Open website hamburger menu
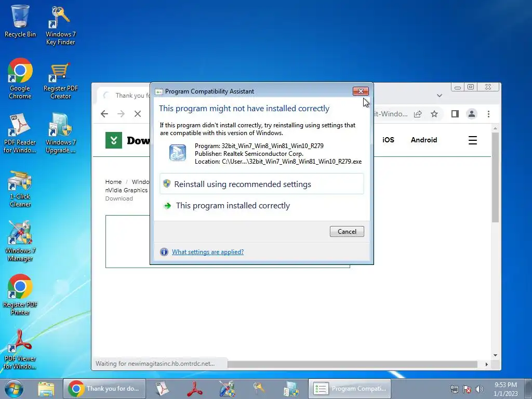Screen dimensions: 532x399 [473, 140]
